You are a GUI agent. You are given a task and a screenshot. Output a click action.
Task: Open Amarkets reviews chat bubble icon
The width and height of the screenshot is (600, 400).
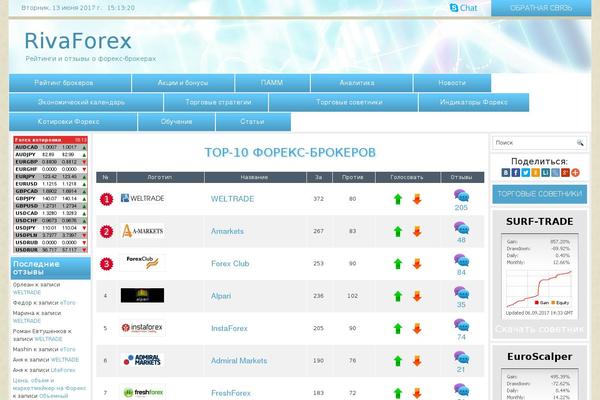(x=461, y=228)
